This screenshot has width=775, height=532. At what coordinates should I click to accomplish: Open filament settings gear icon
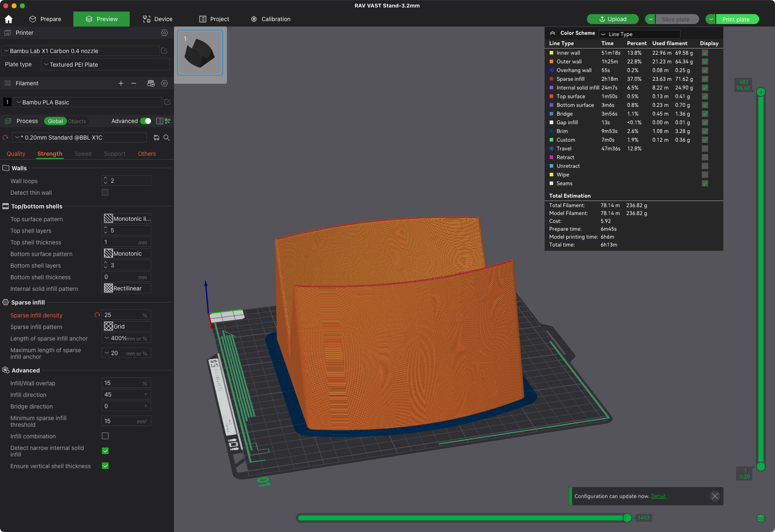164,83
